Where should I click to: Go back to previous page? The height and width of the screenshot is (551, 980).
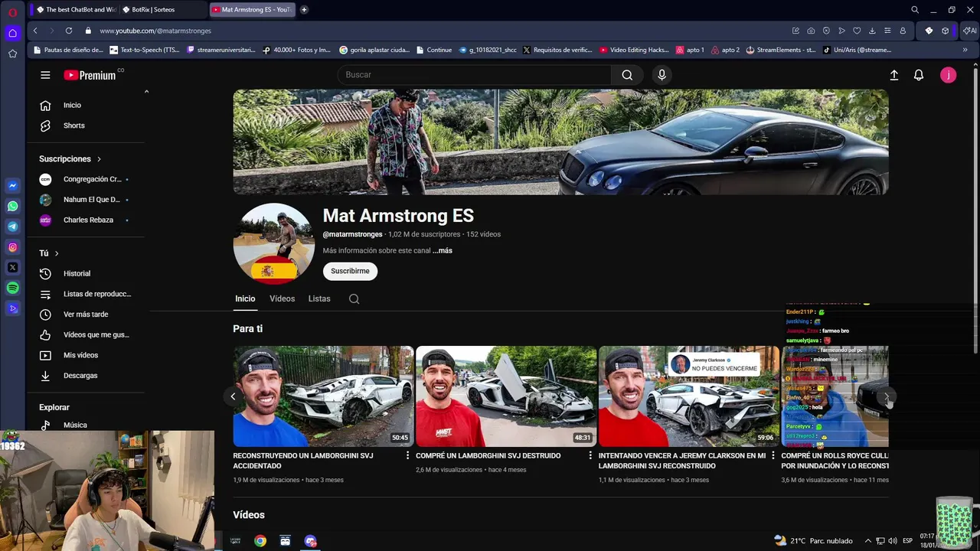click(x=35, y=31)
